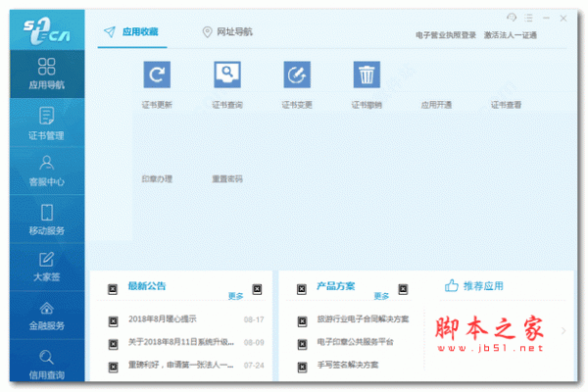Open the 金融服务 sidebar section
588x392 pixels.
coord(47,316)
